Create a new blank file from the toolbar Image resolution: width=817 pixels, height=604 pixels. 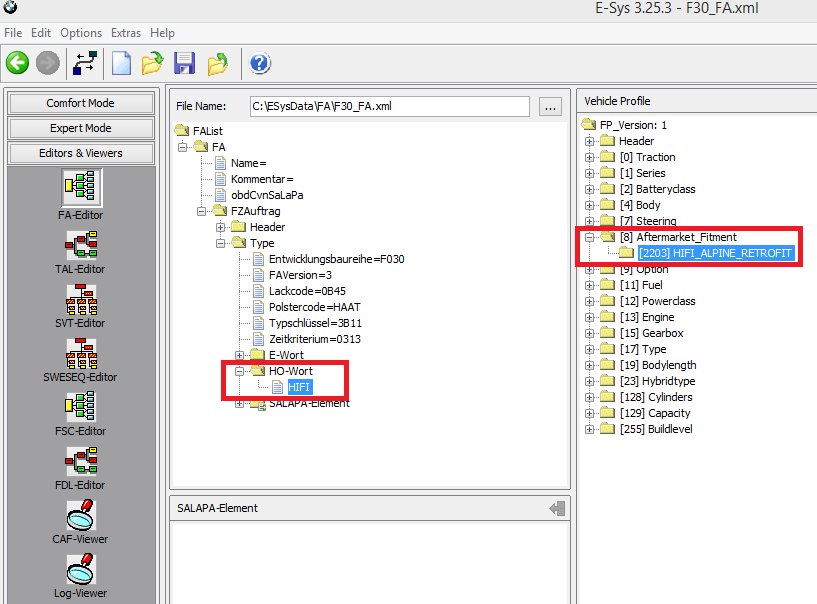[x=121, y=64]
